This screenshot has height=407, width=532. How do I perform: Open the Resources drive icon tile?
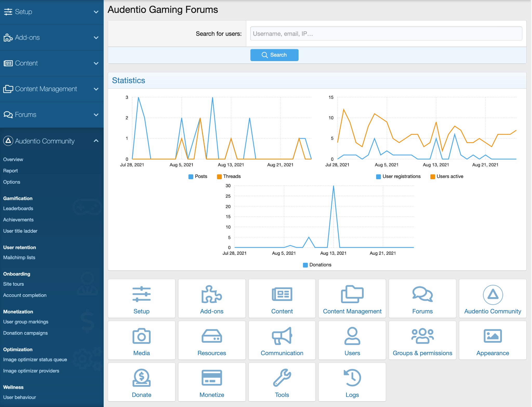[x=212, y=336]
